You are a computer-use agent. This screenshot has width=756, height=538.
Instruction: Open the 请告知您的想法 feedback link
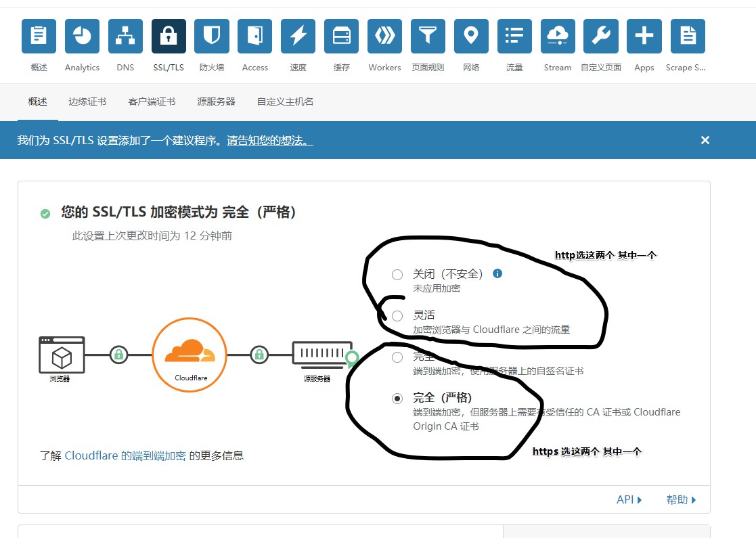(x=270, y=140)
